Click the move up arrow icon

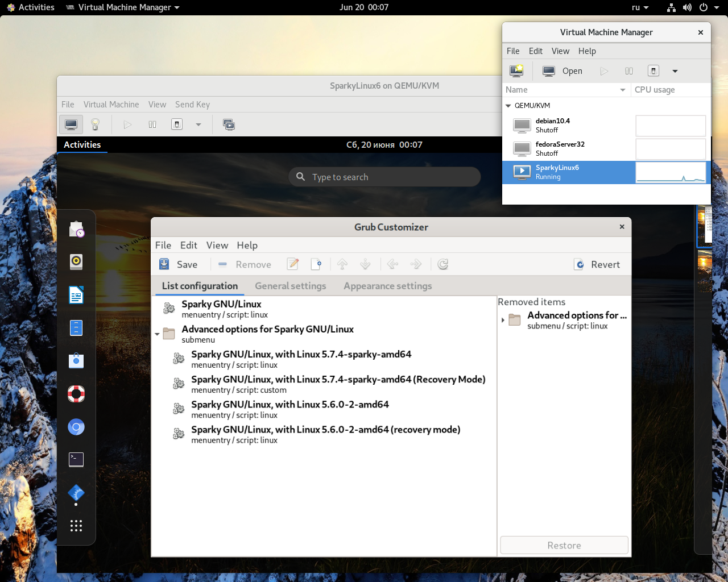(x=342, y=264)
